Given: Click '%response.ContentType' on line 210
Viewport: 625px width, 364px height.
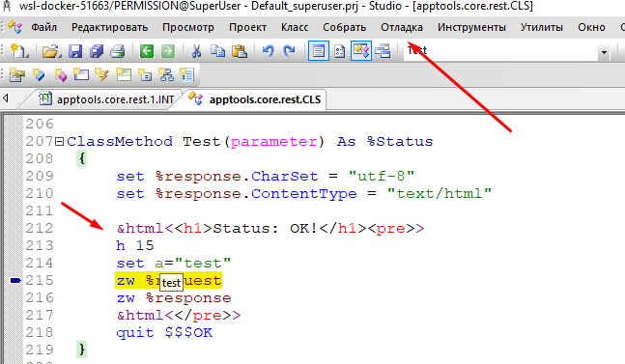Looking at the screenshot, I should pos(256,193).
